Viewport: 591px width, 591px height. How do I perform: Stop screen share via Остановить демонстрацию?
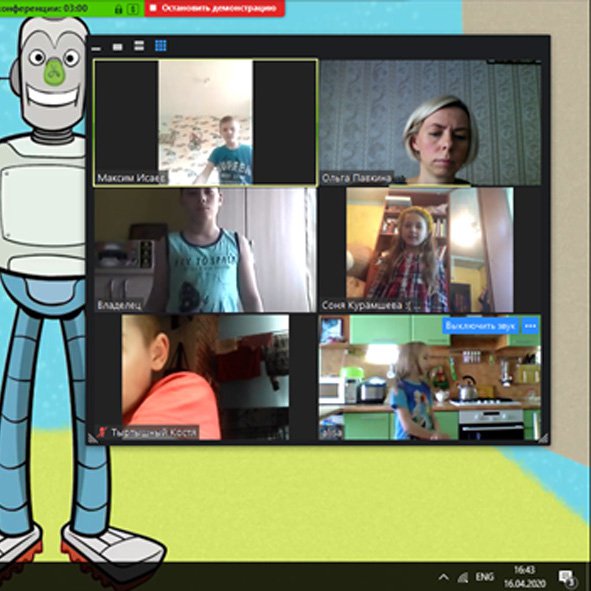coord(214,8)
